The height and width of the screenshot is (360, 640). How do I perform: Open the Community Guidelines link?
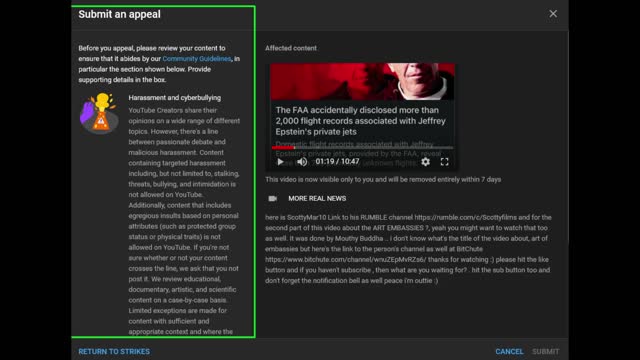pos(197,59)
